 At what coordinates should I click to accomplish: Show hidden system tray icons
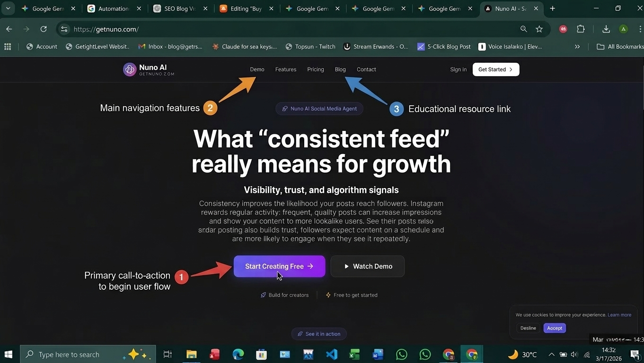coord(551,354)
